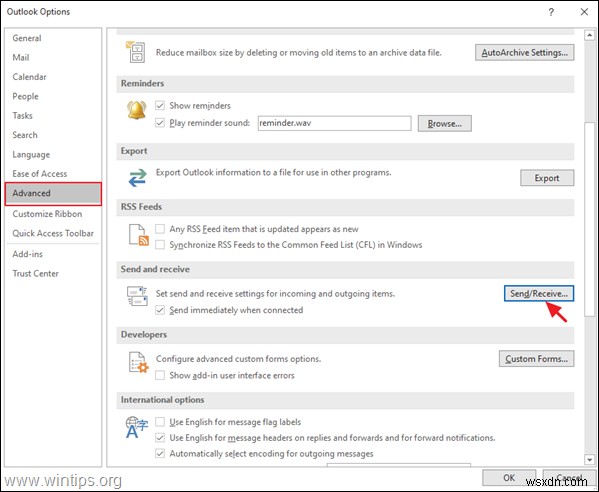The height and width of the screenshot is (492, 599).
Task: Select Ease of Access category
Action: tap(53, 174)
